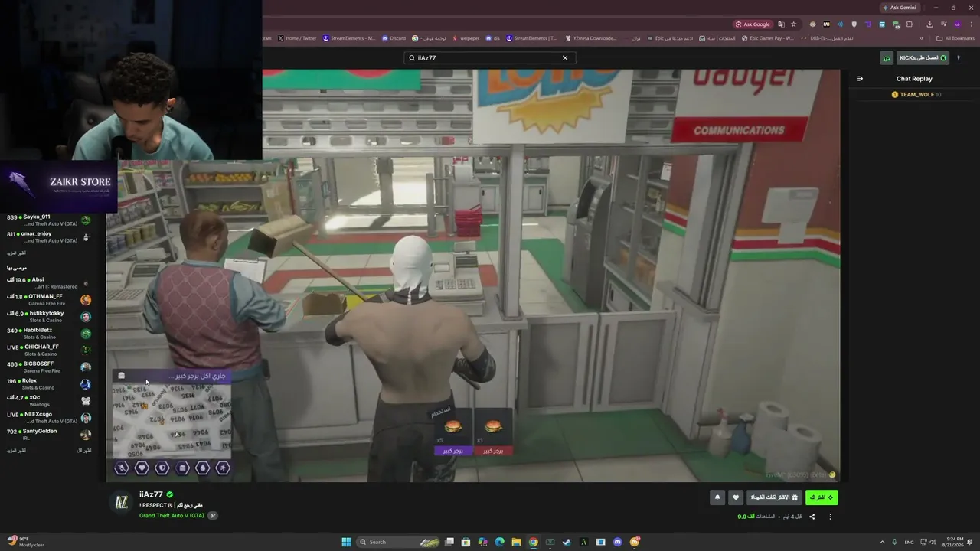Open Discord from the taskbar
Screen dimensions: 980x551
617,542
